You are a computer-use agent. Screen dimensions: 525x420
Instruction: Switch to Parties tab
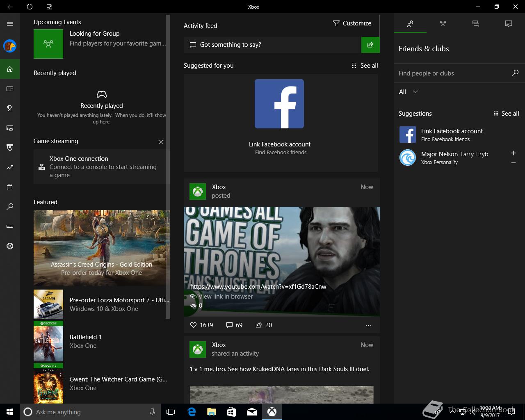click(x=443, y=24)
